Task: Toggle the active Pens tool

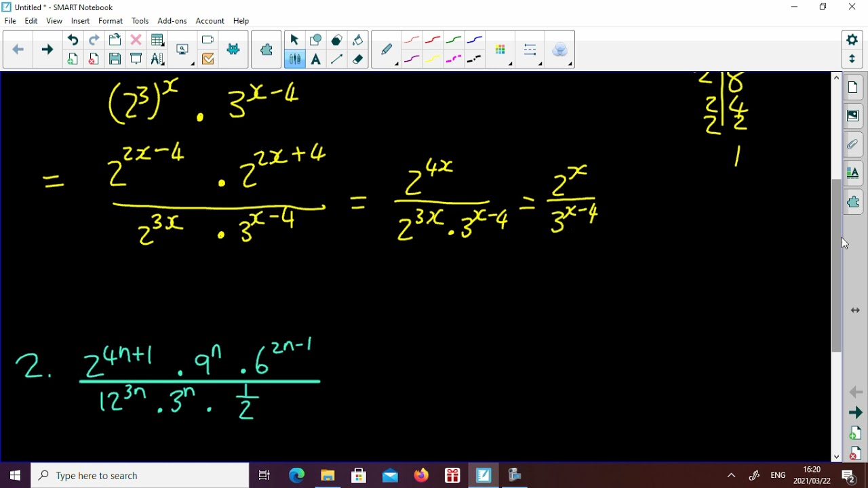Action: tap(294, 59)
